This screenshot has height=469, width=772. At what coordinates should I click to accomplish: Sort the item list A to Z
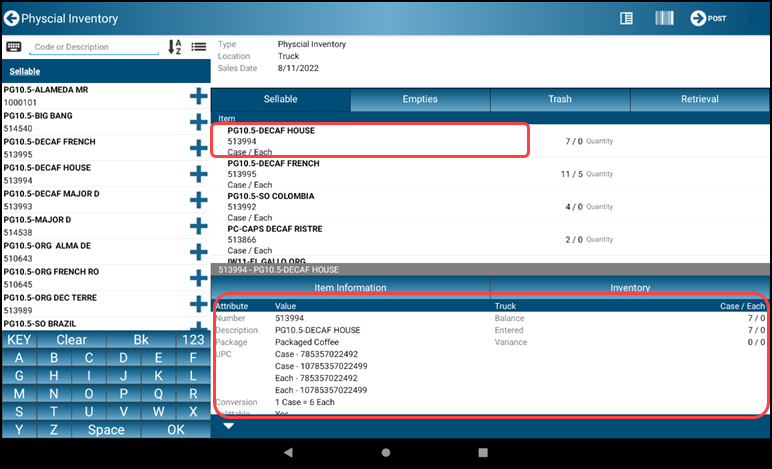175,47
